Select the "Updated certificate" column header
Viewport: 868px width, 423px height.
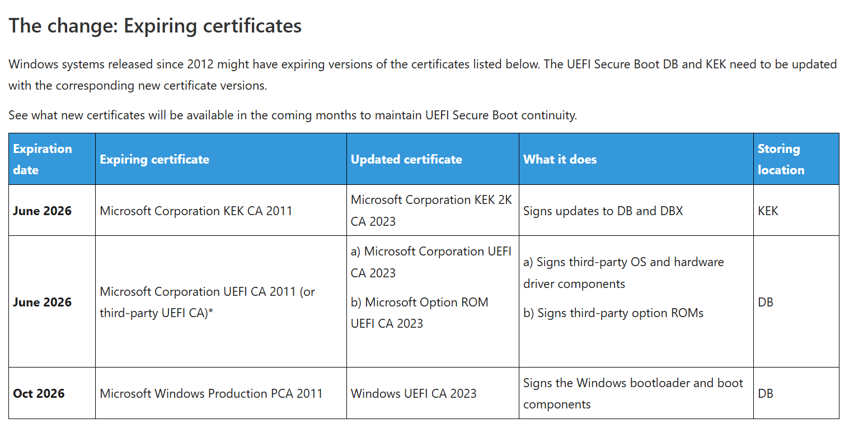[406, 159]
